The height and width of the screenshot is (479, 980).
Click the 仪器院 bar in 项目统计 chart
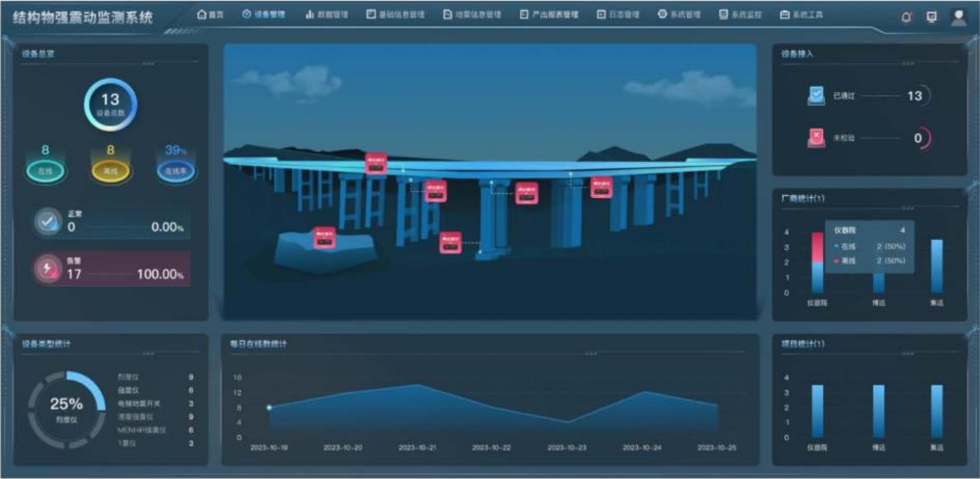(817, 411)
